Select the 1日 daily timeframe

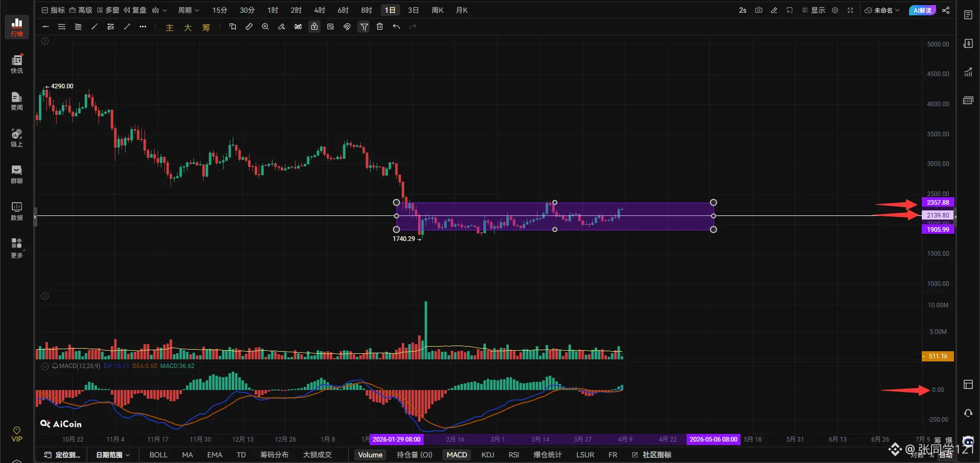click(x=390, y=10)
